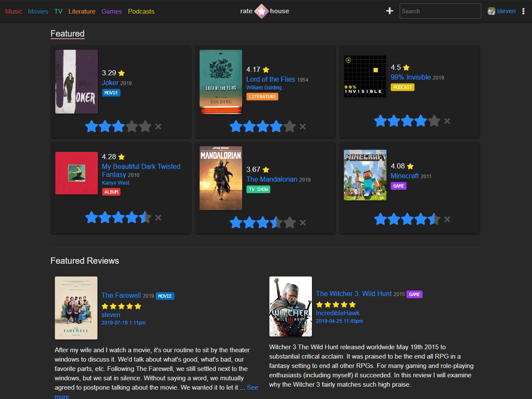Open The Farewell review title link
This screenshot has width=532, height=399.
(x=121, y=295)
